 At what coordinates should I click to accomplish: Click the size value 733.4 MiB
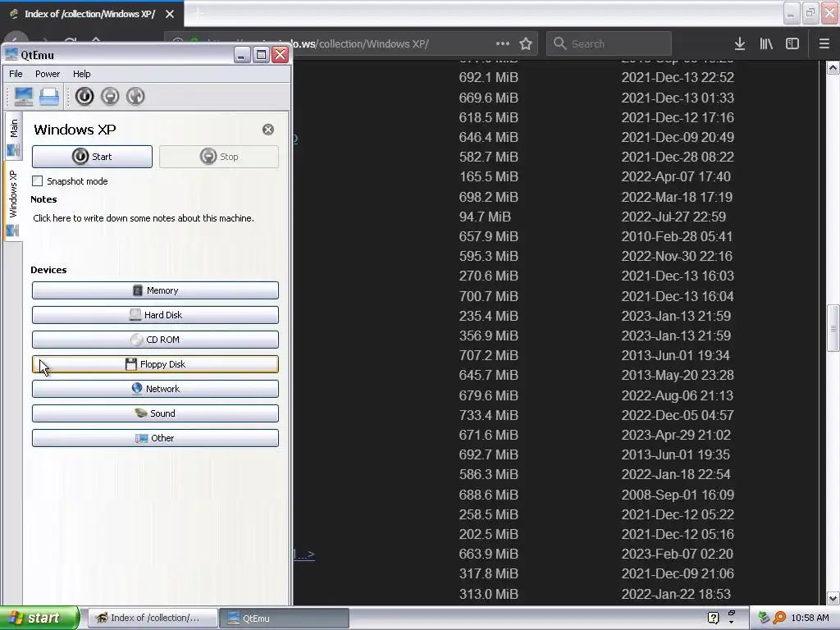(489, 415)
